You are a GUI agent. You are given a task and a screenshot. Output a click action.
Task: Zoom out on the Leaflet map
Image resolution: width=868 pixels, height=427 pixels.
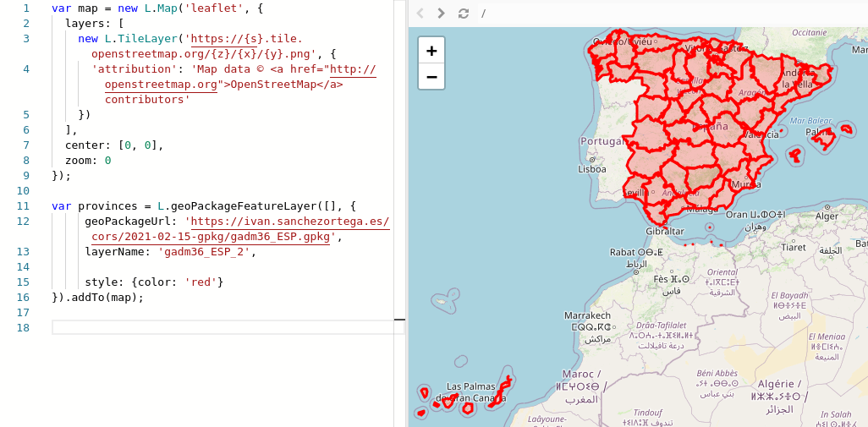(x=431, y=77)
